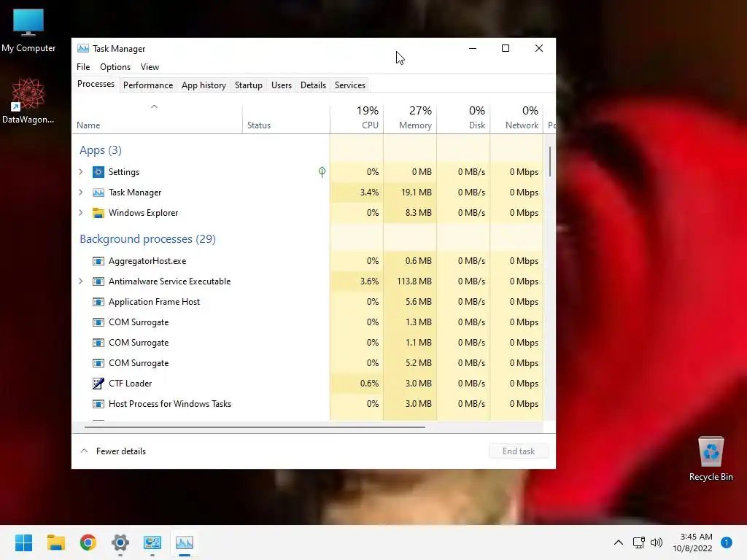Screen dimensions: 747x560
Task: Select the 1.1 MB COM Surrogate memory cell
Action: click(410, 343)
